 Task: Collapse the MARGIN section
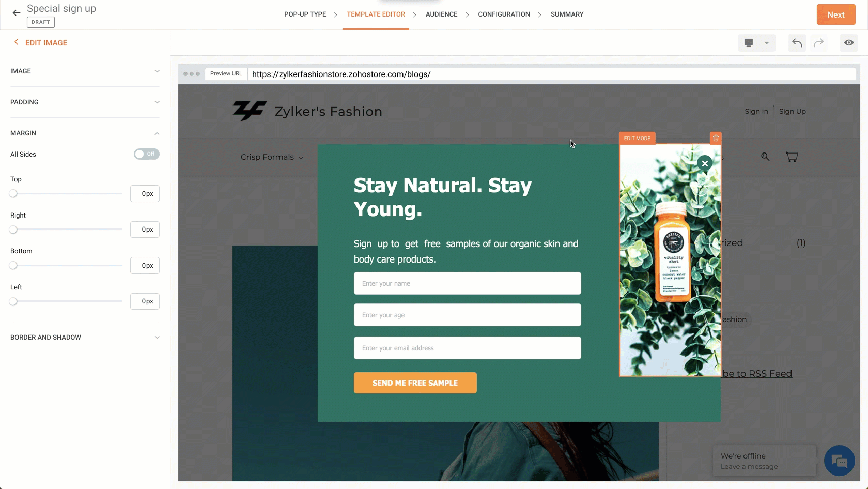click(85, 133)
